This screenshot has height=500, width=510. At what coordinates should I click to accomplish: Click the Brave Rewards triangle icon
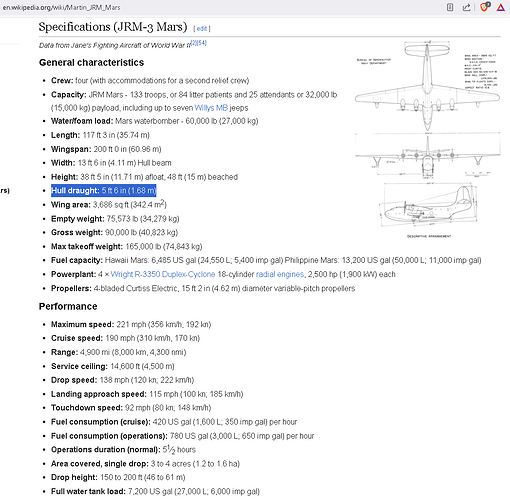click(x=501, y=7)
